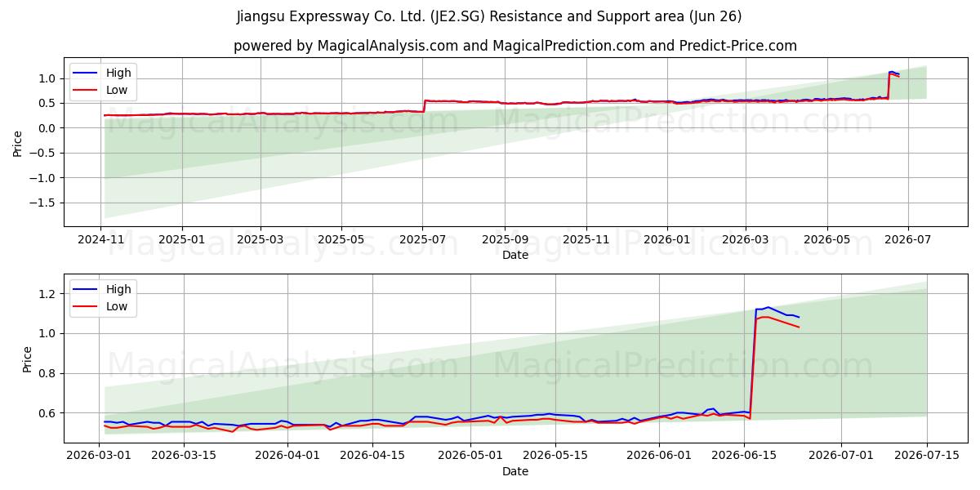Click the '2026-05-01' bottom chart tick label

(470, 456)
